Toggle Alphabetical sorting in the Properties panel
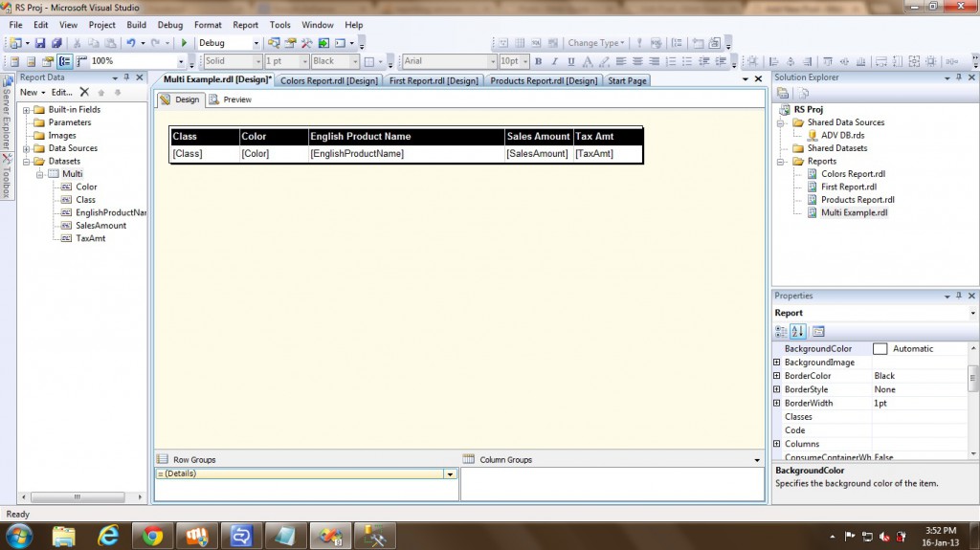The width and height of the screenshot is (980, 550). [x=798, y=332]
